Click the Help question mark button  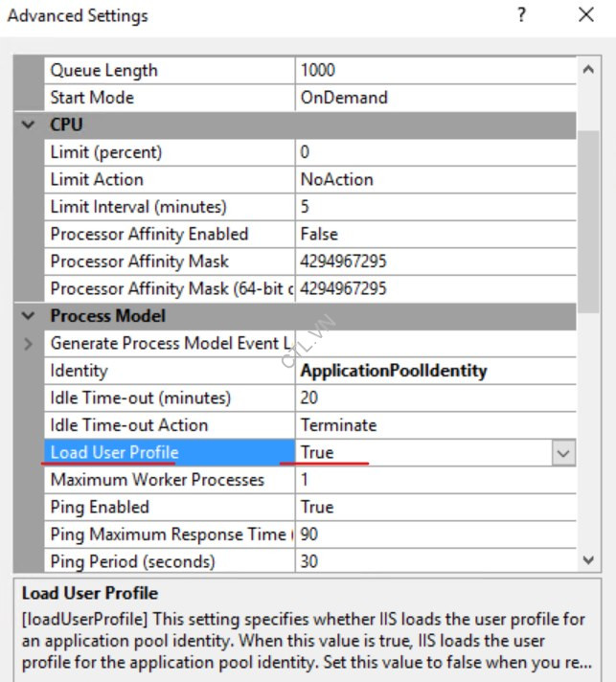point(521,16)
